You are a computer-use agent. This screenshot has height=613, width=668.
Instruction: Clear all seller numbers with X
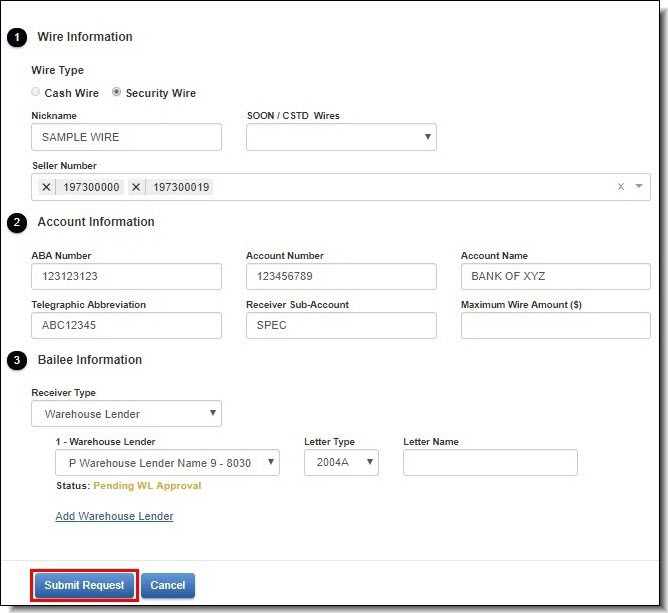tap(621, 187)
